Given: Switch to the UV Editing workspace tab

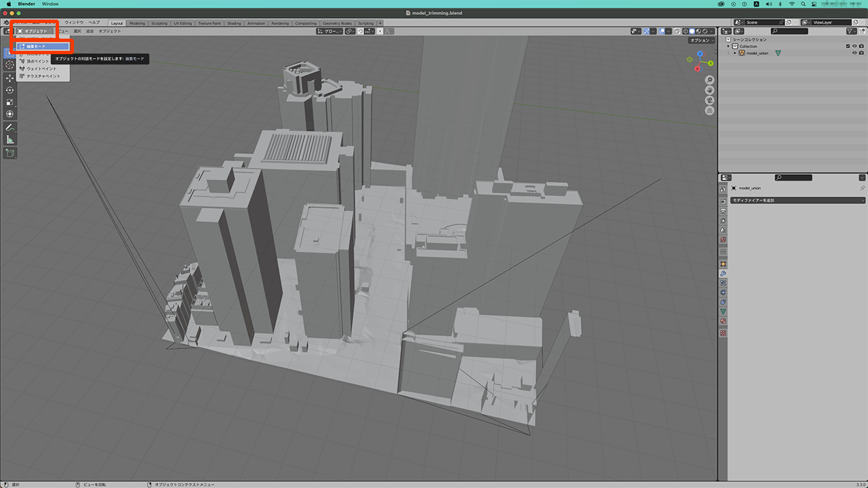Looking at the screenshot, I should click(x=182, y=23).
